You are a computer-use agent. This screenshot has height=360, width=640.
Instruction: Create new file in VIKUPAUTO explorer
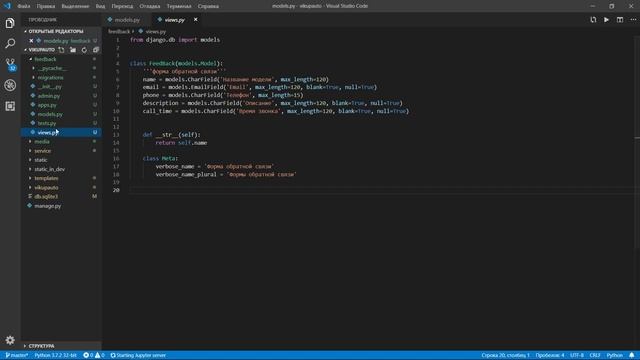[x=61, y=50]
